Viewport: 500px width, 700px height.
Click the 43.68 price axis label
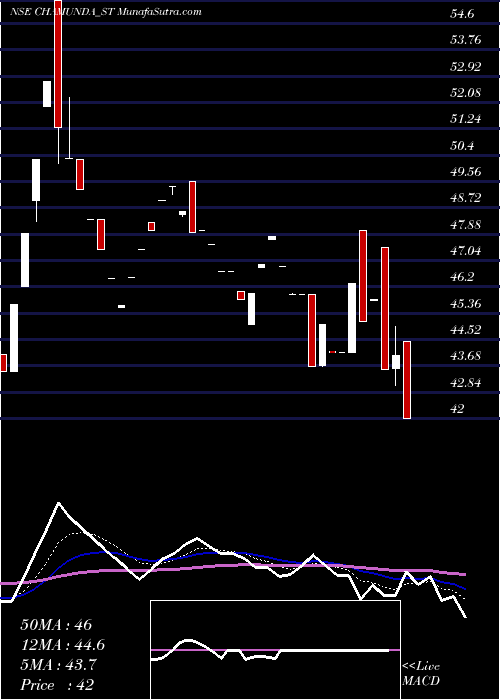466,356
